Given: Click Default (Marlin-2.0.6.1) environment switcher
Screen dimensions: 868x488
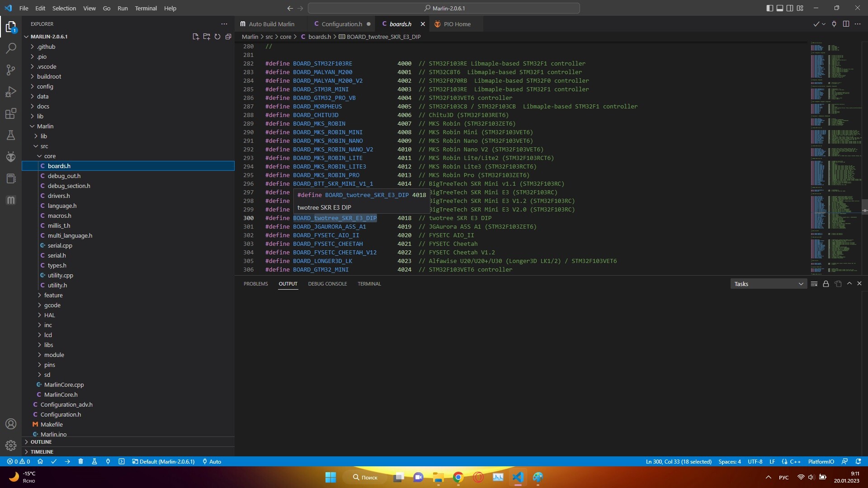Looking at the screenshot, I should pyautogui.click(x=163, y=461).
